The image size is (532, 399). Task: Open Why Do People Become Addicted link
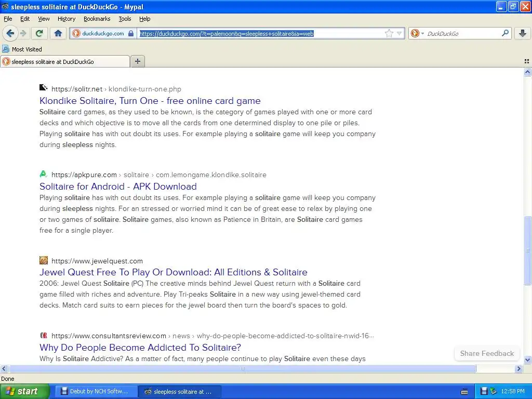140,348
